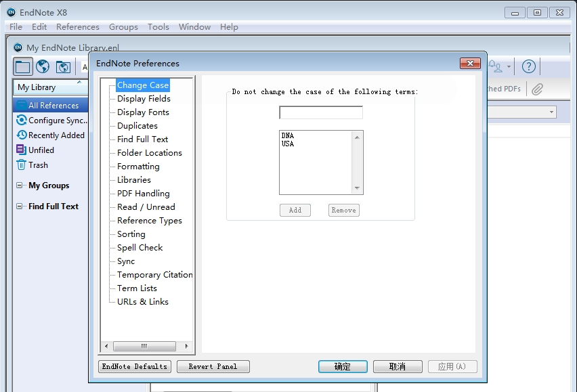
Task: Click the Unfiled group icon
Action: point(22,150)
